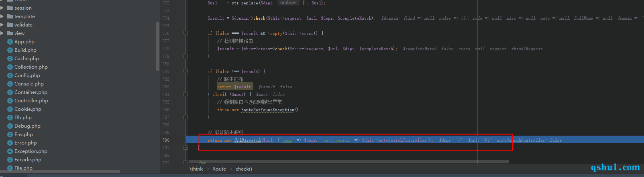This screenshot has width=644, height=177.
Task: Open Collection.php file
Action: 31,67
